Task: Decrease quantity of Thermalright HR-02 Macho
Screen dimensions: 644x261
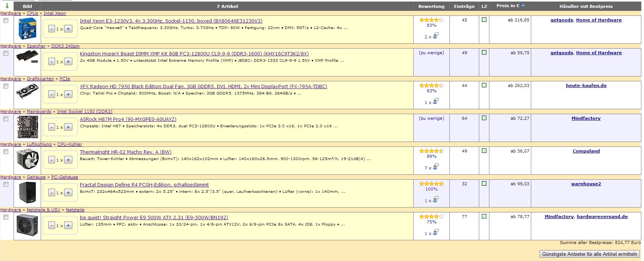Action: (x=52, y=160)
